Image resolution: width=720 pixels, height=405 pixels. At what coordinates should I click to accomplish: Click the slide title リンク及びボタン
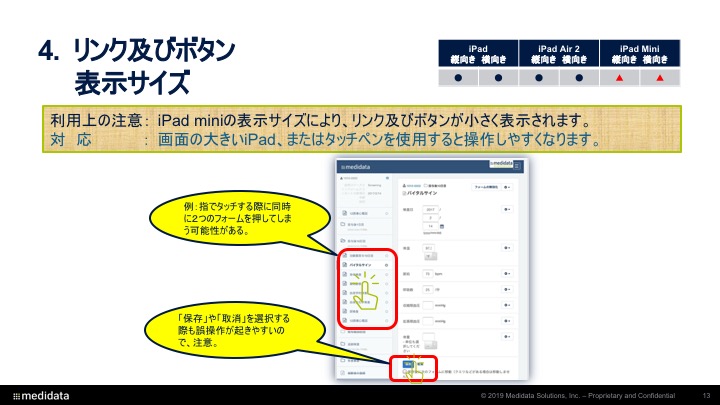[154, 51]
